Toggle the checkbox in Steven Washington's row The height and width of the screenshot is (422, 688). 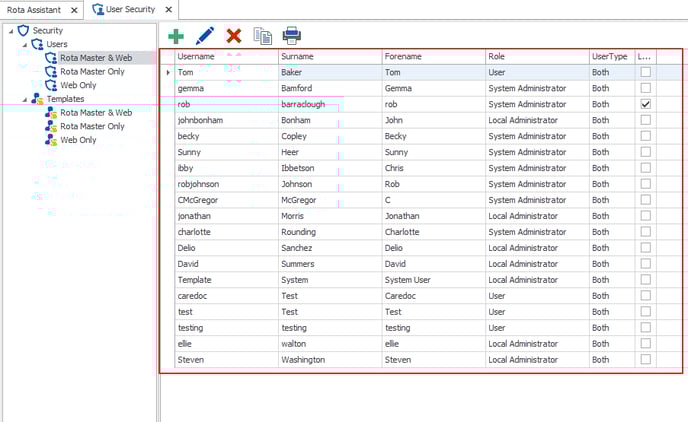click(x=645, y=359)
